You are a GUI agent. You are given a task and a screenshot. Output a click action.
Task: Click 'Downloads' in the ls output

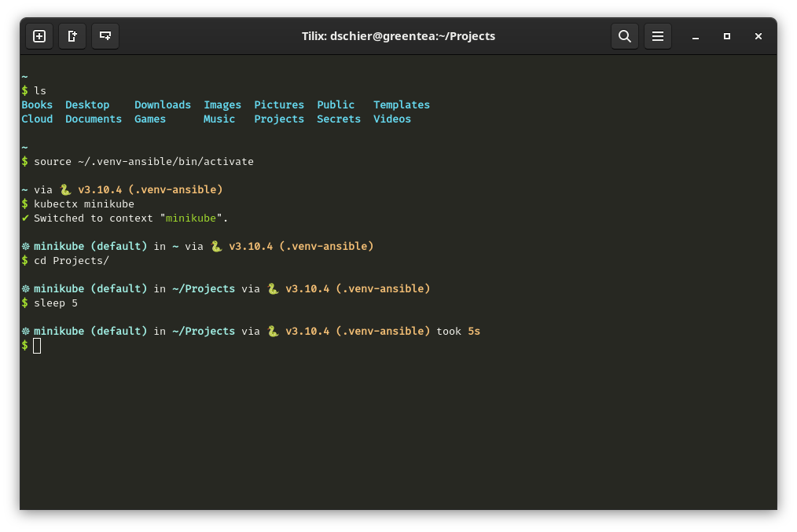click(x=162, y=105)
